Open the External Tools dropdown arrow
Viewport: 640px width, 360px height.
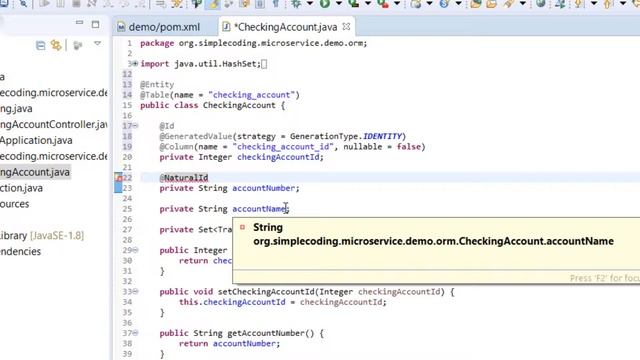pos(397,4)
